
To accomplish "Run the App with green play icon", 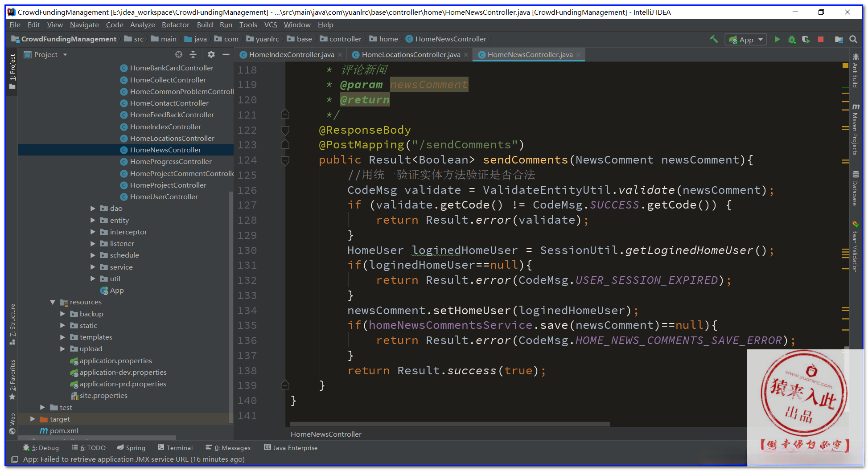I will [x=777, y=39].
